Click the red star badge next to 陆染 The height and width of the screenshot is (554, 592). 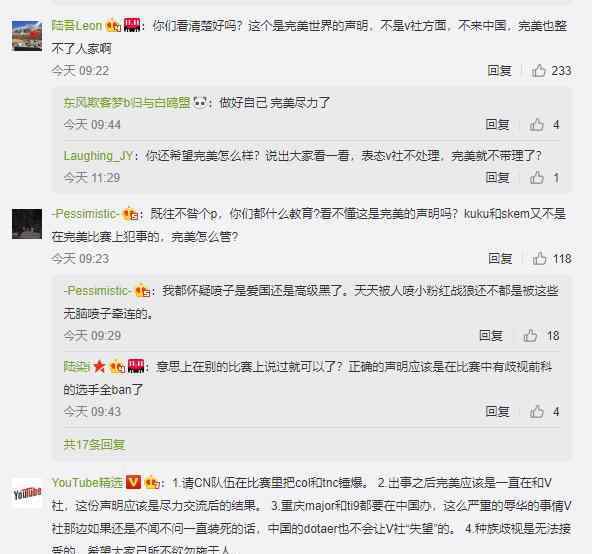tap(99, 366)
